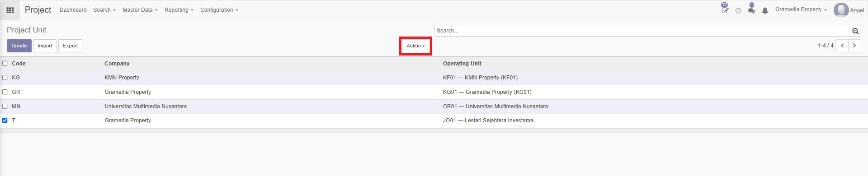868x176 pixels.
Task: Expand the Master Data menu
Action: point(140,10)
